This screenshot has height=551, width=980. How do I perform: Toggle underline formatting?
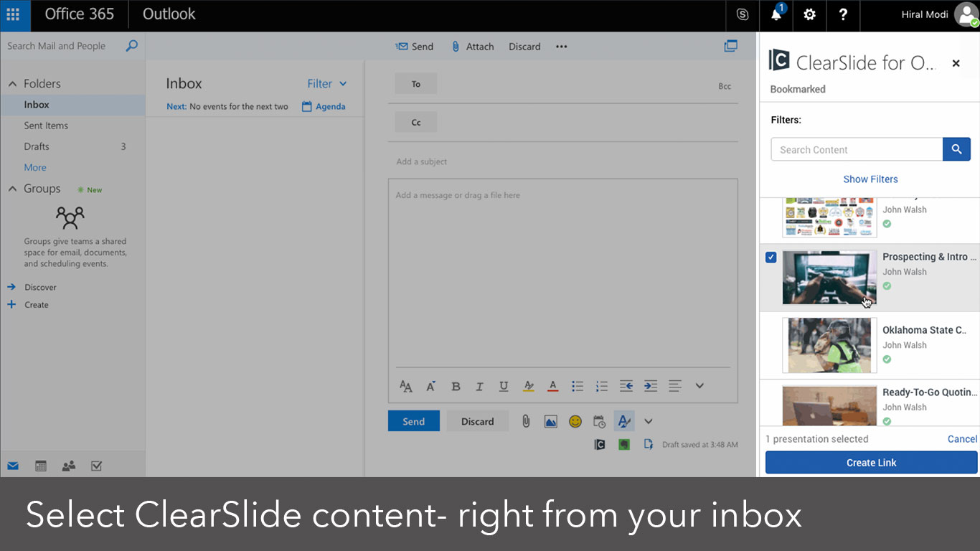coord(504,386)
